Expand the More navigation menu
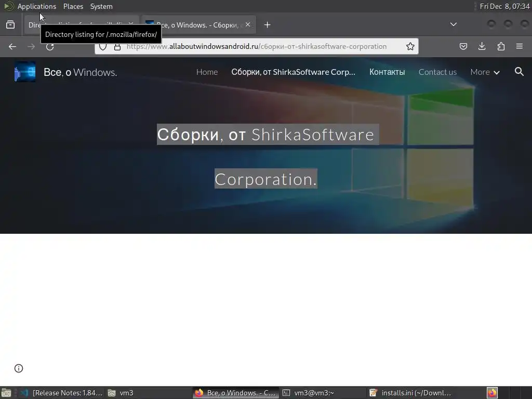532x399 pixels. [x=485, y=72]
